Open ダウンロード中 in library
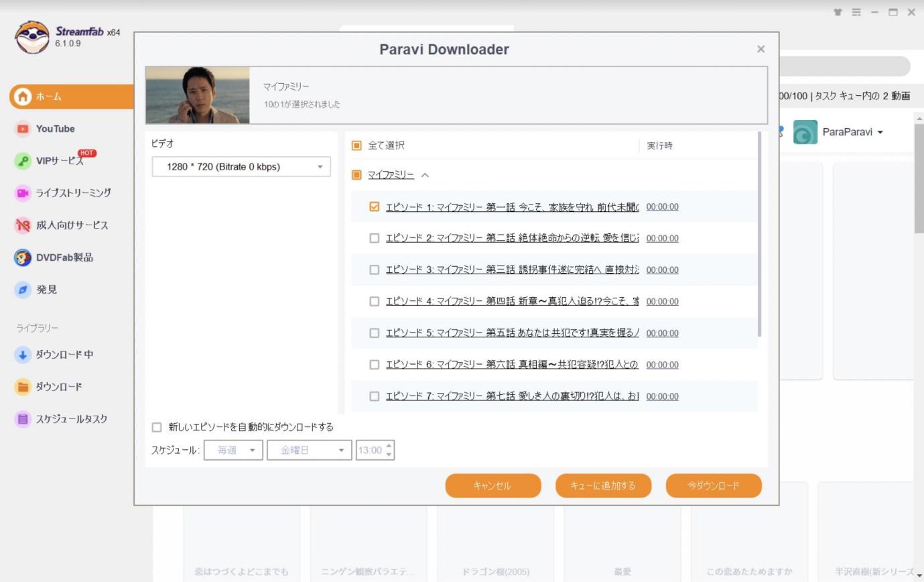This screenshot has height=582, width=924. (x=65, y=355)
